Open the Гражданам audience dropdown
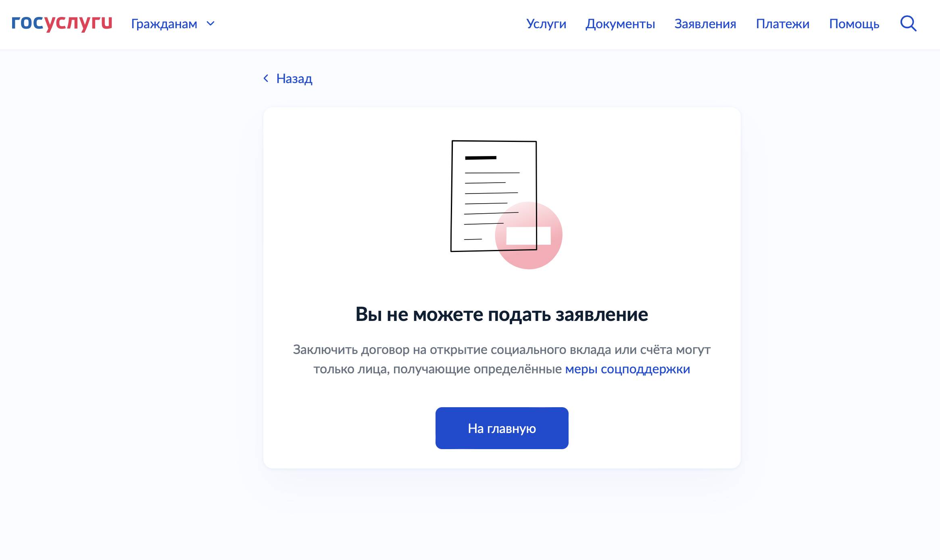 click(173, 24)
